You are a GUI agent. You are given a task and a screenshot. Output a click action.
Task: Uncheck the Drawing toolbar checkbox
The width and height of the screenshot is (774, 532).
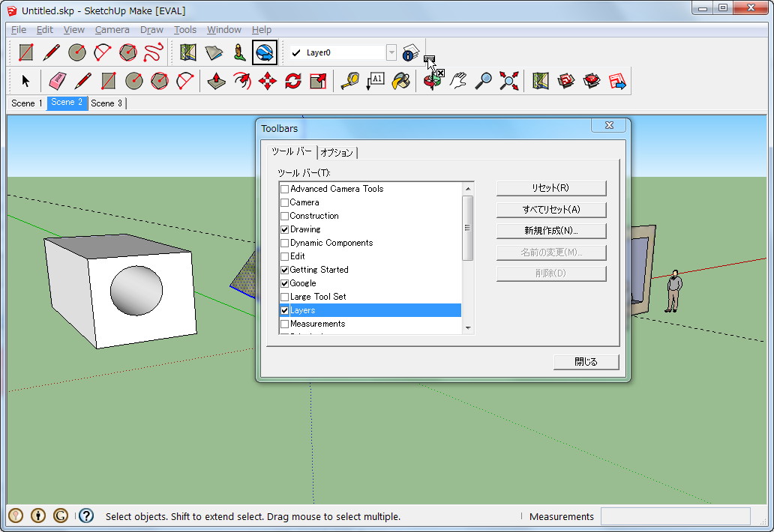pos(284,229)
